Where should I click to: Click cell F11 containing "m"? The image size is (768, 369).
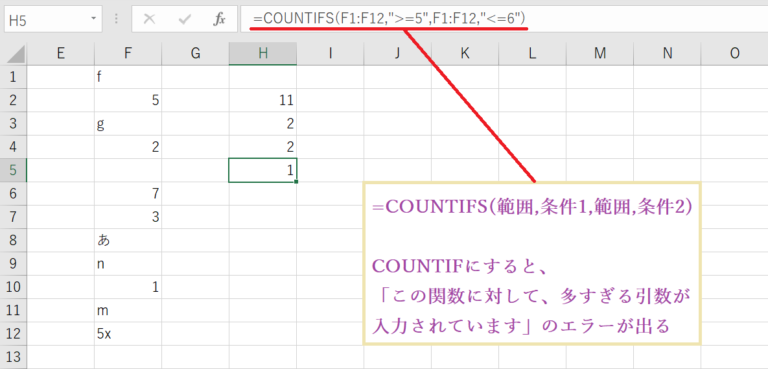click(x=128, y=311)
